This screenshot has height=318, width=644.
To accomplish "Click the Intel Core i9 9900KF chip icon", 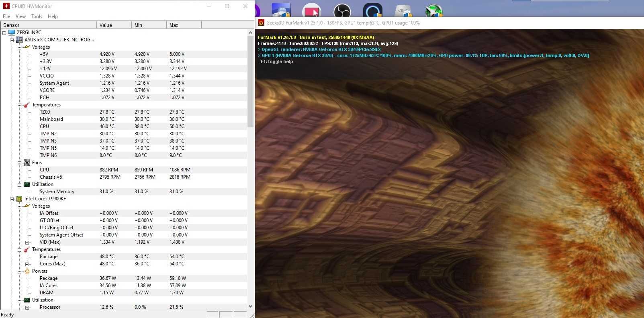I will pyautogui.click(x=19, y=199).
